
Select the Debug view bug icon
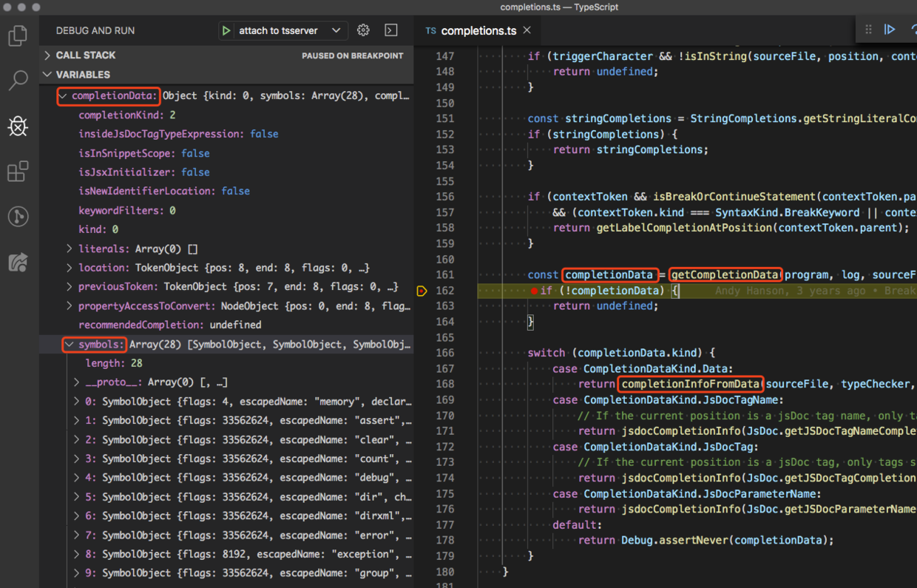pos(18,126)
